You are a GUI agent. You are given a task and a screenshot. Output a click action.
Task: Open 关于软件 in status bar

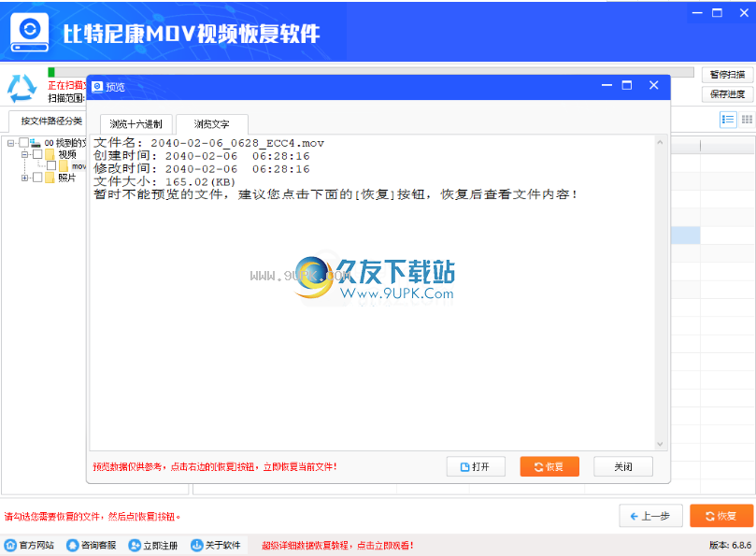[x=216, y=545]
